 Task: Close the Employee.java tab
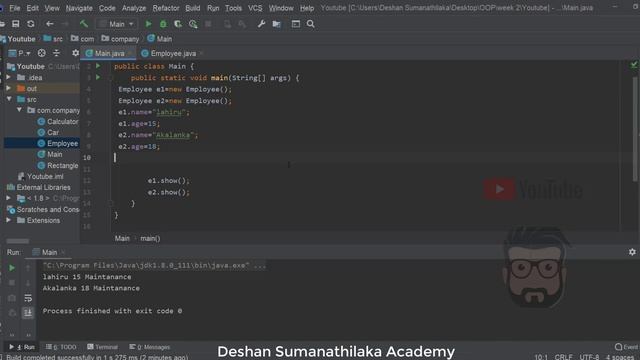click(x=202, y=53)
